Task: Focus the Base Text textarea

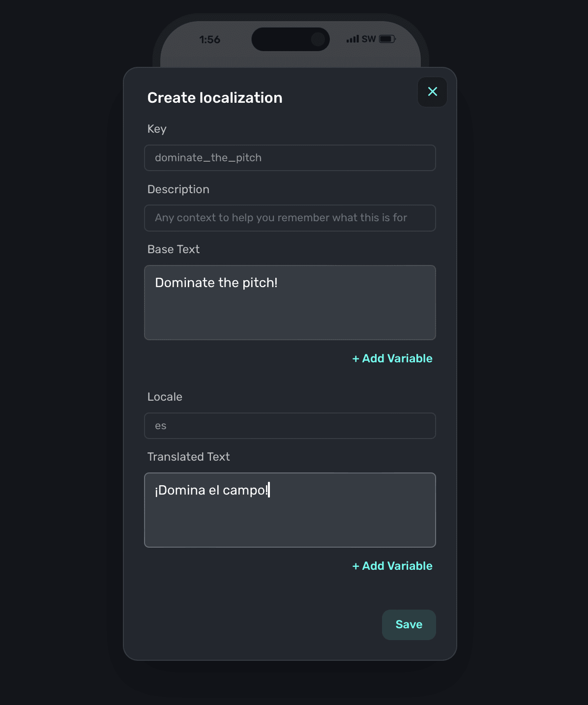Action: [290, 302]
